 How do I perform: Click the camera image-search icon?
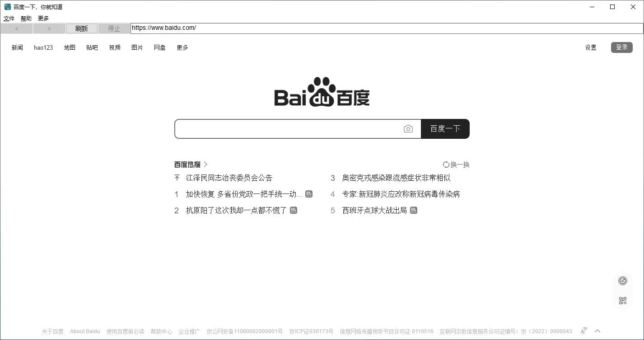click(x=408, y=129)
